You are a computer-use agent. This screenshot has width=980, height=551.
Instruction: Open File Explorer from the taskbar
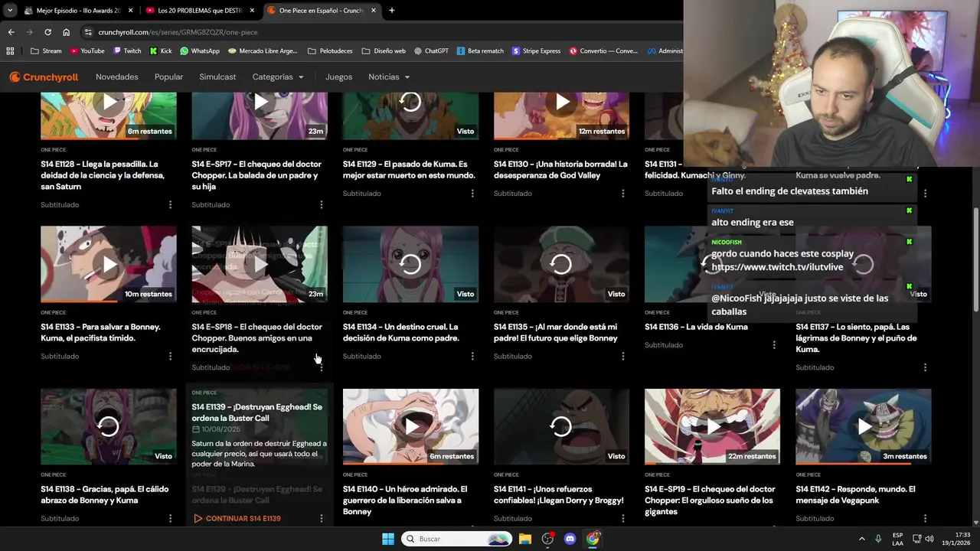tap(525, 539)
